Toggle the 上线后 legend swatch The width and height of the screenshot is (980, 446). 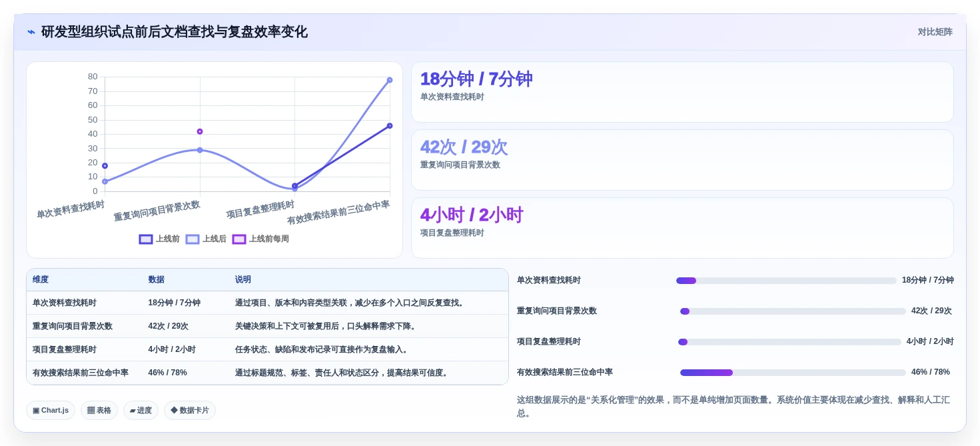[193, 239]
